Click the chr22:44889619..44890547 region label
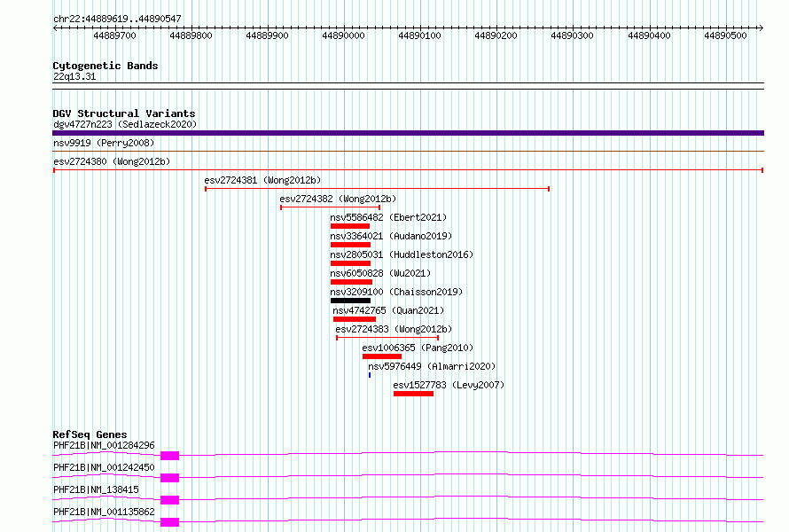The width and height of the screenshot is (789, 532). (x=117, y=20)
